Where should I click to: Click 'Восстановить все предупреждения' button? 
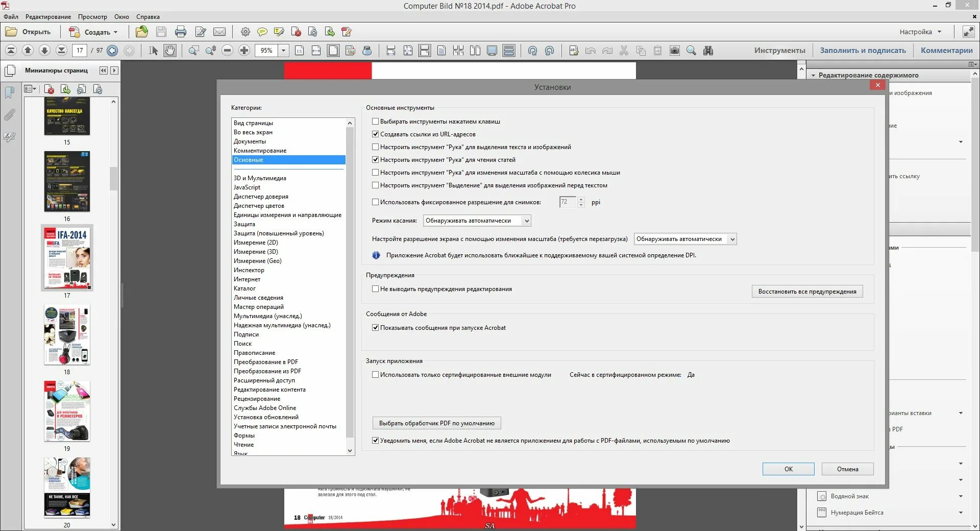[x=807, y=292]
